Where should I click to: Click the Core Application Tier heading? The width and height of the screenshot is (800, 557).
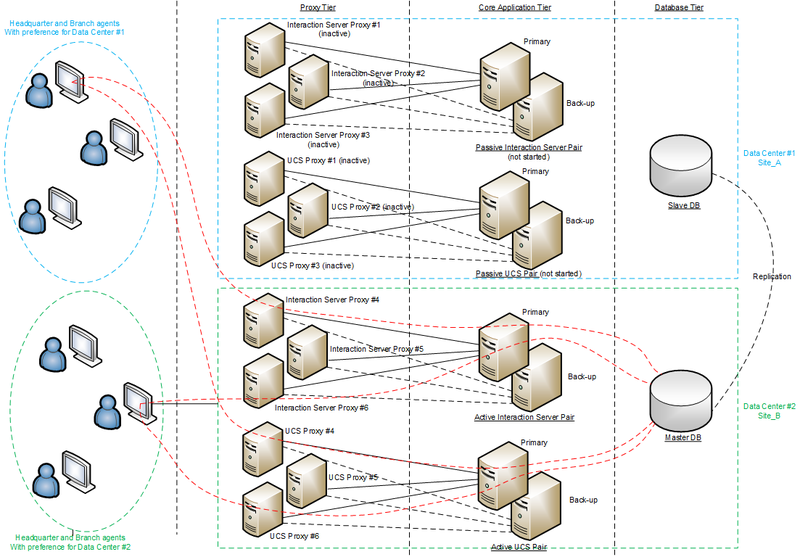[515, 7]
